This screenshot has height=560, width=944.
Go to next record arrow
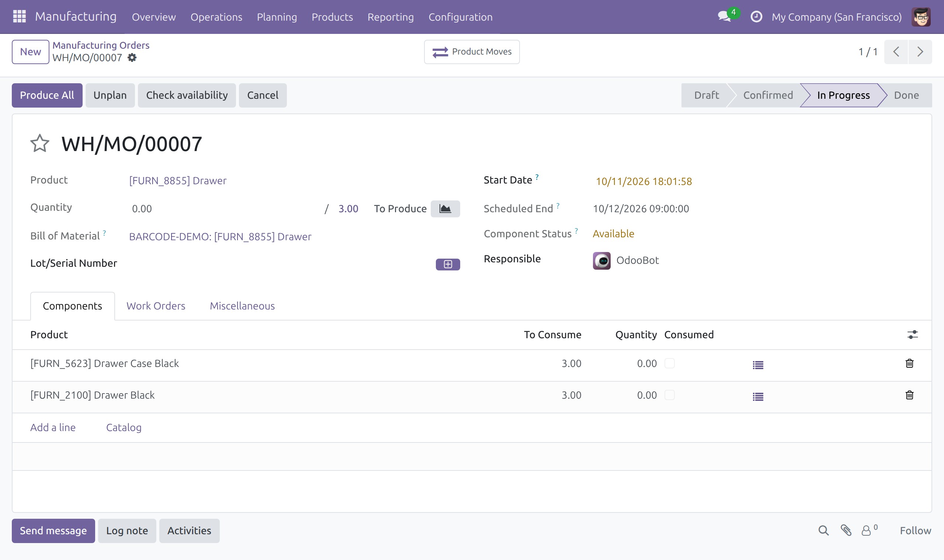[x=920, y=52]
